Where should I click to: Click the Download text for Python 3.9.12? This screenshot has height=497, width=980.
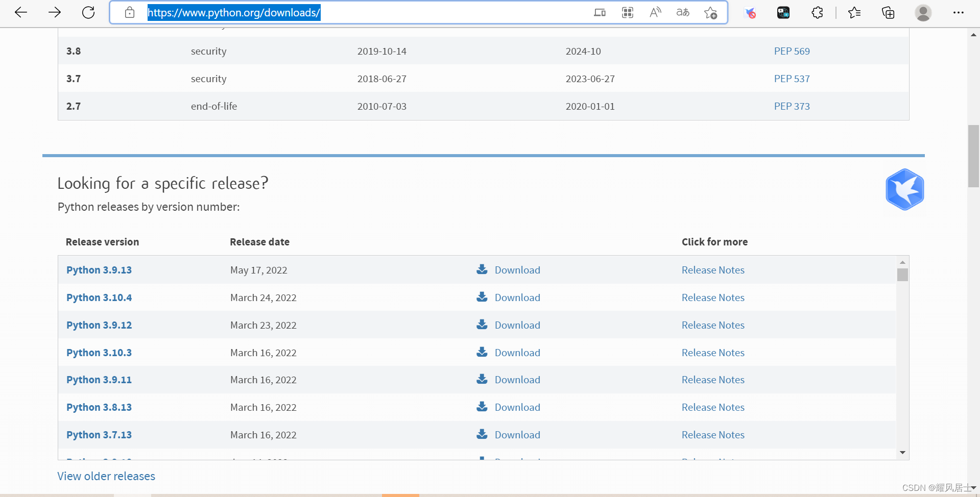pyautogui.click(x=517, y=325)
